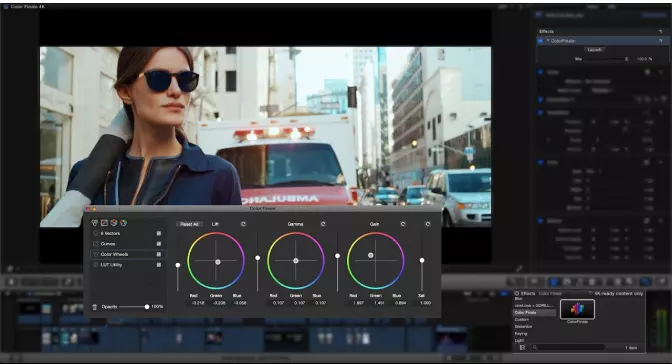Image resolution: width=672 pixels, height=364 pixels.
Task: Reset the Gamma color wheel
Action: (x=323, y=224)
